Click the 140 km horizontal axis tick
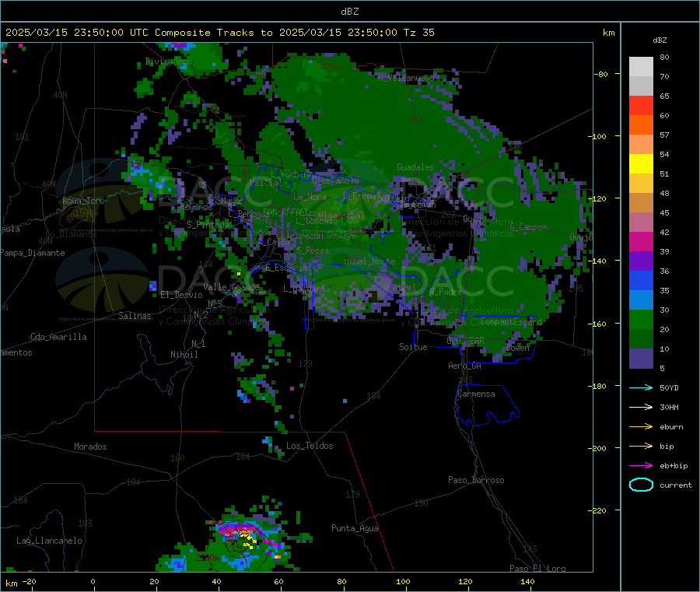This screenshot has width=700, height=592. [x=527, y=581]
